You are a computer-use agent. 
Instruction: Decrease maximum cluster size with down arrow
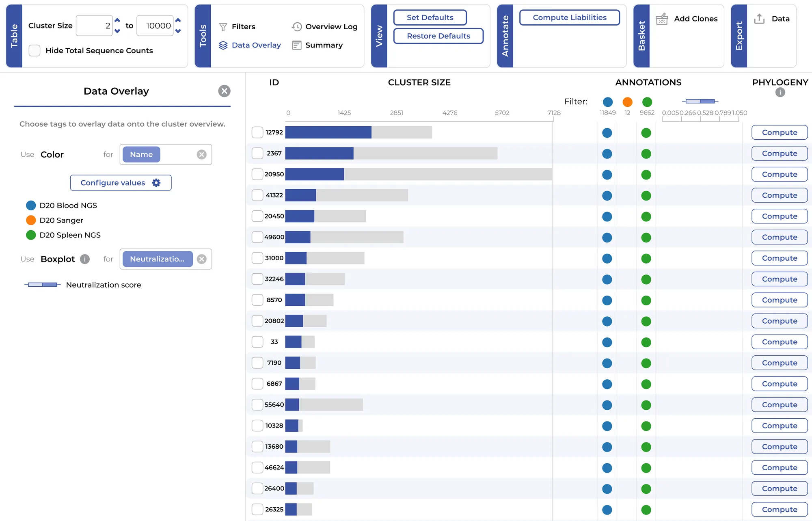178,31
